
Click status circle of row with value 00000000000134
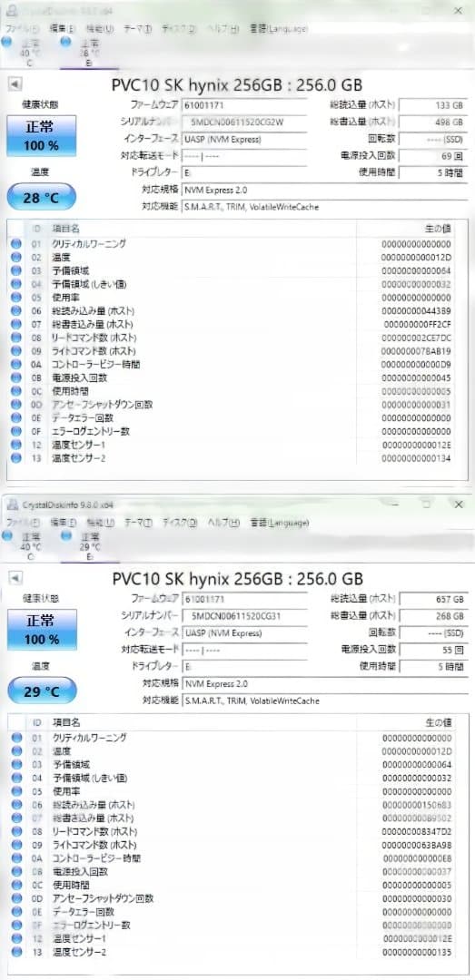pyautogui.click(x=15, y=458)
